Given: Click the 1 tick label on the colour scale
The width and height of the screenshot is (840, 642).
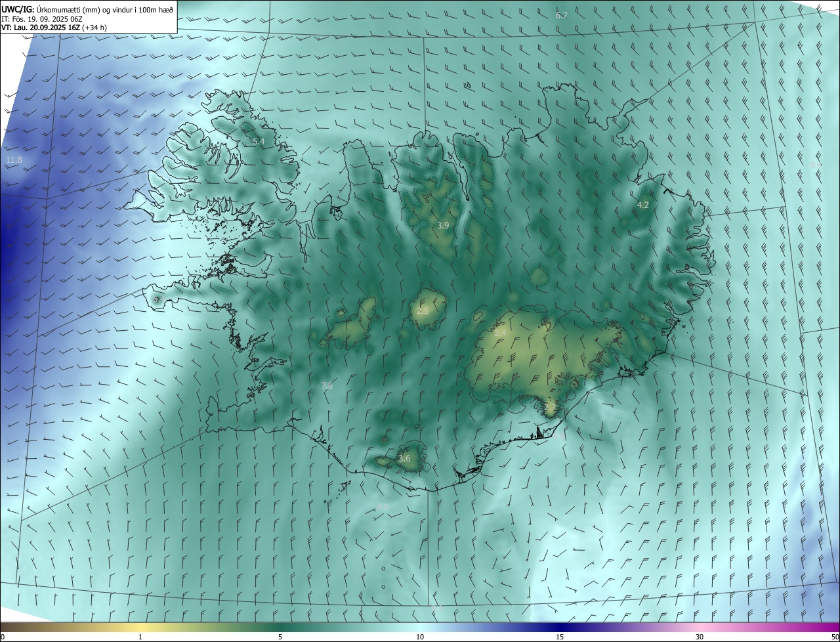Looking at the screenshot, I should (x=140, y=637).
